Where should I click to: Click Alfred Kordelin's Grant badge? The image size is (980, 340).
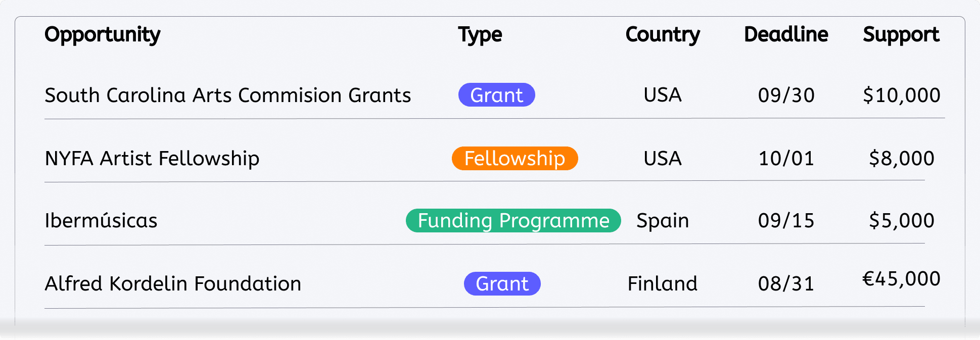point(502,284)
